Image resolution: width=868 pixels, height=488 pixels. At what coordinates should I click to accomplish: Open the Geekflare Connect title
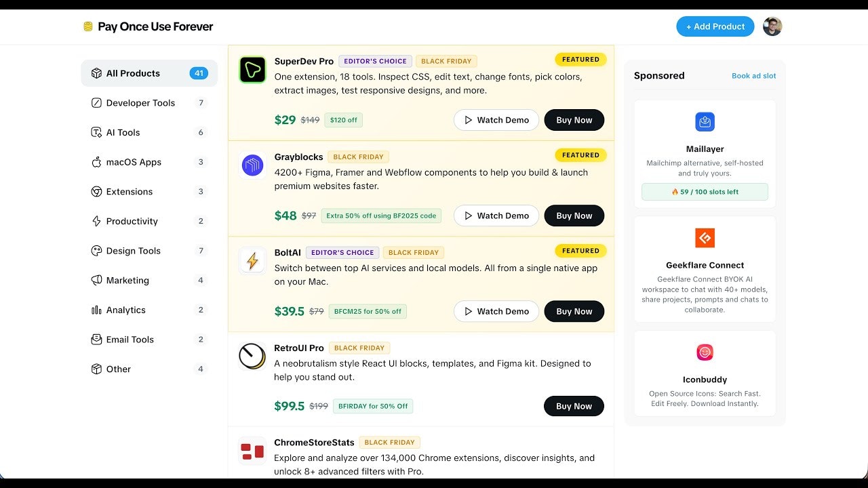click(705, 265)
